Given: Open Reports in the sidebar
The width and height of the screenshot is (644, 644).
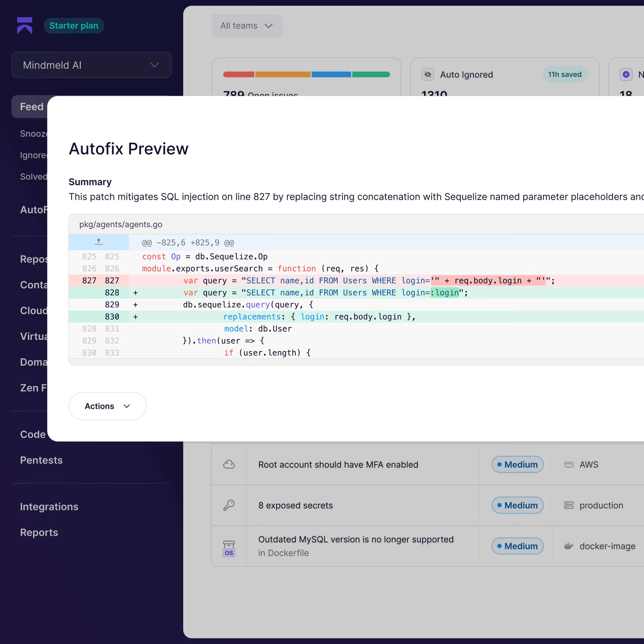Looking at the screenshot, I should coord(39,532).
